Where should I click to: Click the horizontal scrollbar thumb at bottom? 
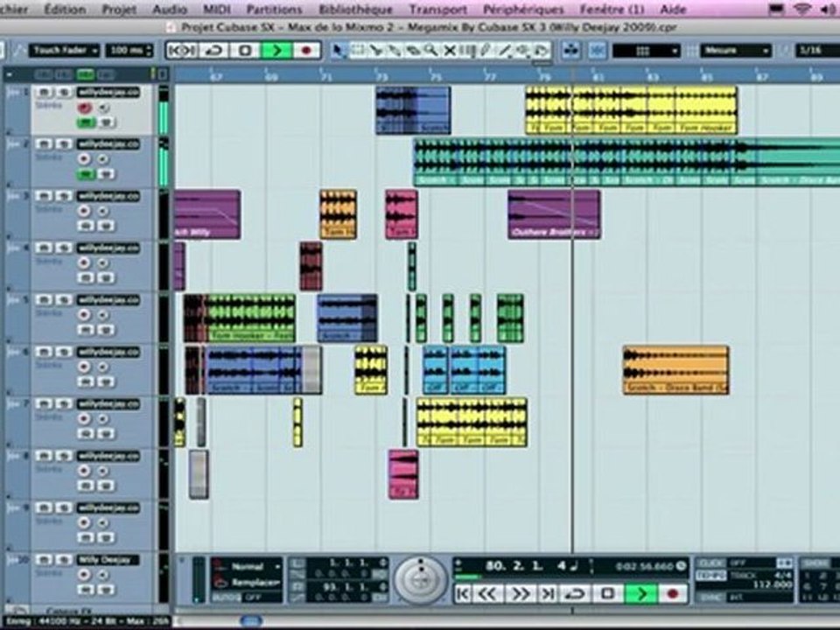pos(250,621)
